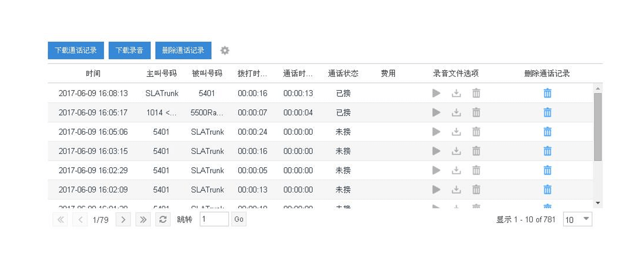Delete call record of 16:08:13 with blue trash
The height and width of the screenshot is (263, 644).
[547, 93]
